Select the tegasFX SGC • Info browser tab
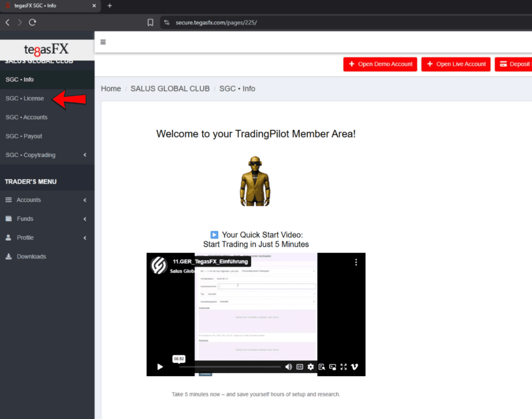Image resolution: width=532 pixels, height=419 pixels. pos(50,6)
